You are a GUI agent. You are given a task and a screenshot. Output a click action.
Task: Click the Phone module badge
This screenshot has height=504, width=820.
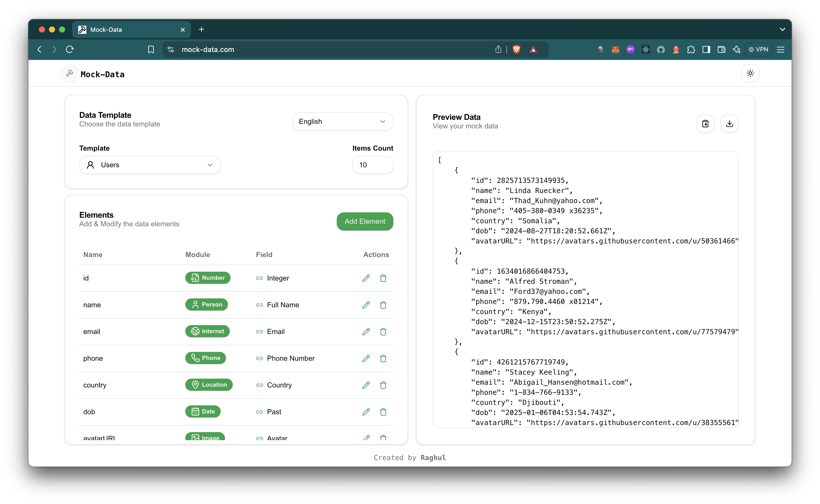[x=206, y=358]
